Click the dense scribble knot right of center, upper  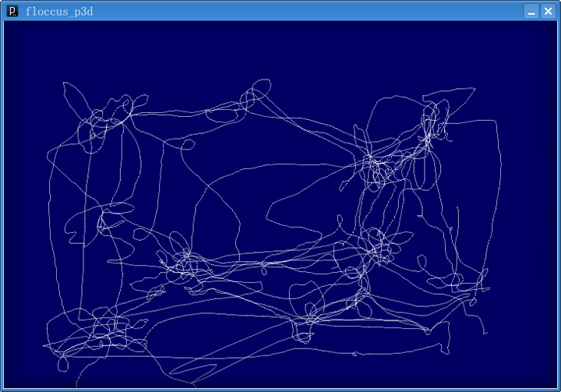pyautogui.click(x=379, y=168)
